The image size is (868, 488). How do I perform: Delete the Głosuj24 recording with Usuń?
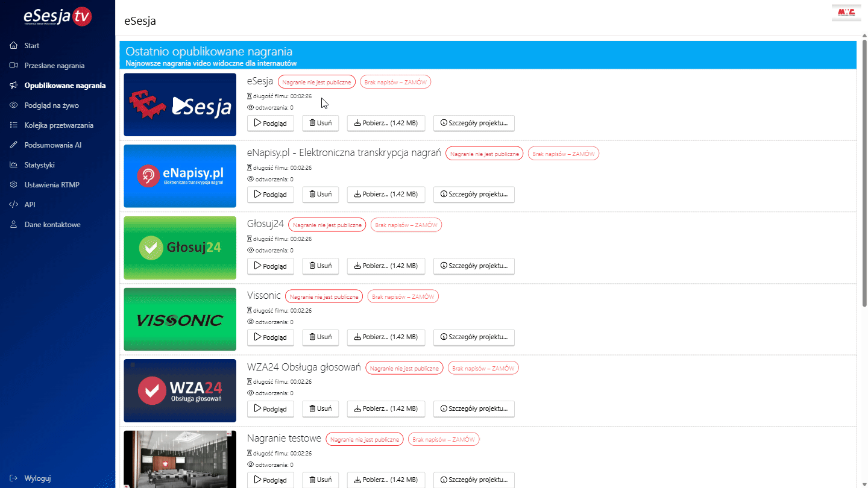[x=320, y=266]
